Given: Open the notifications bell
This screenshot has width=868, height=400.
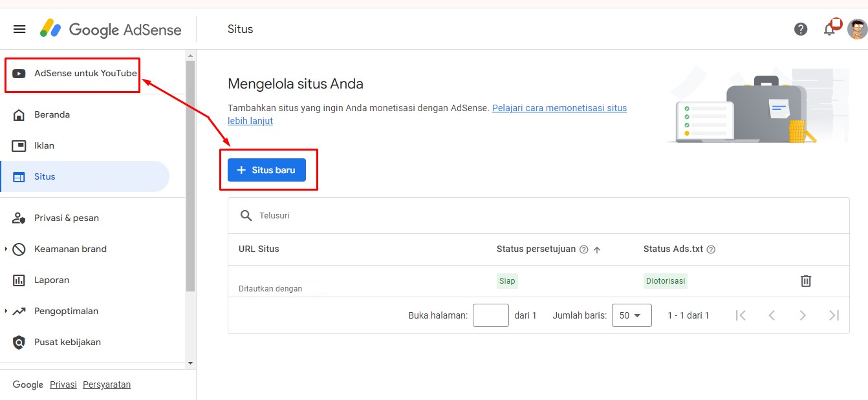Looking at the screenshot, I should (829, 29).
